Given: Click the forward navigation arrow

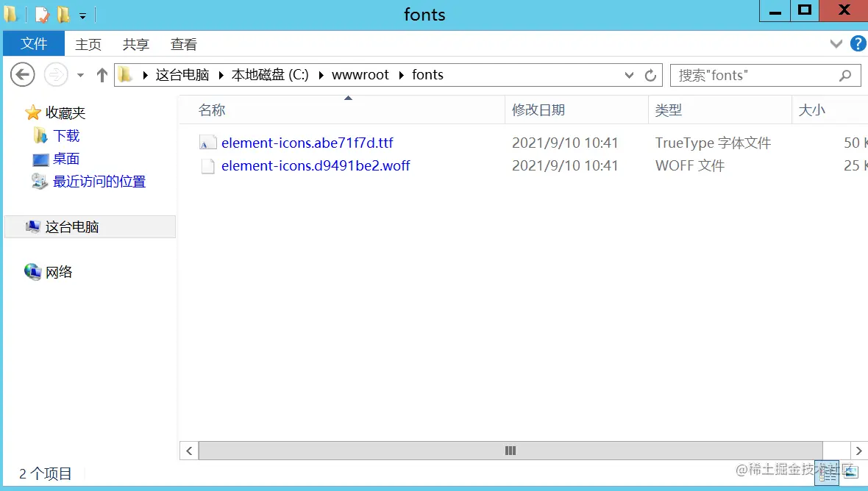Looking at the screenshot, I should pyautogui.click(x=55, y=75).
